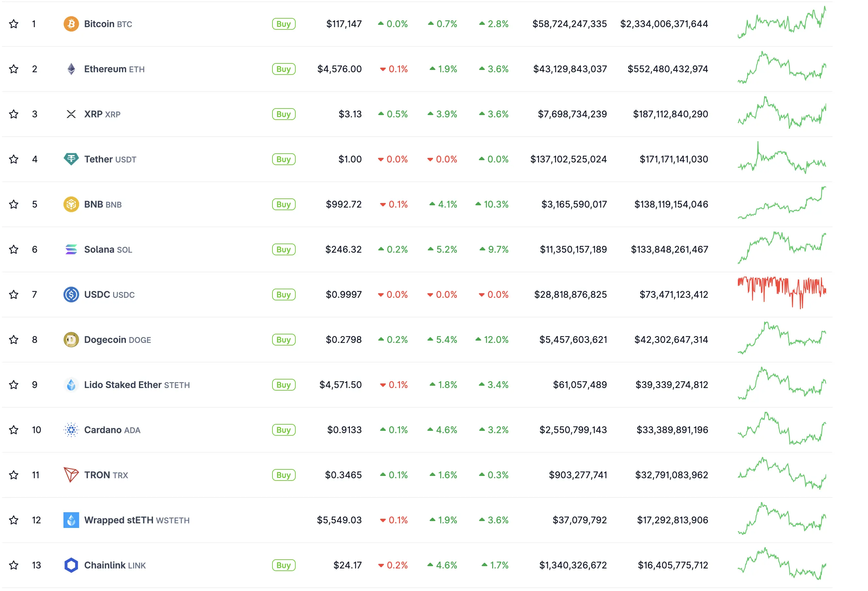Toggle the USDC watchlist star
The height and width of the screenshot is (591, 868).
[14, 295]
